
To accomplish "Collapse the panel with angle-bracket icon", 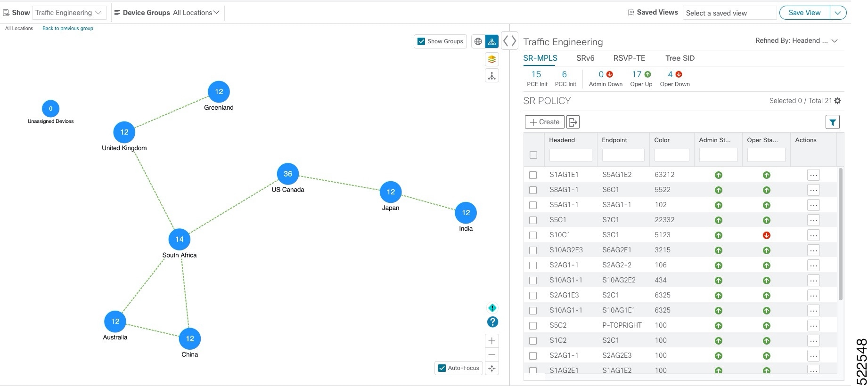I will (x=509, y=41).
